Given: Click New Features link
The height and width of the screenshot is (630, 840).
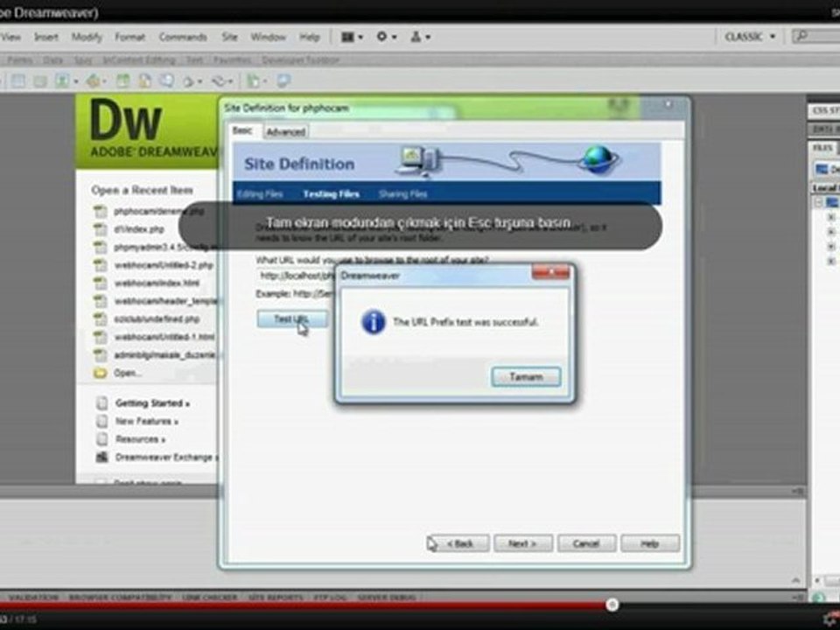Looking at the screenshot, I should 147,422.
